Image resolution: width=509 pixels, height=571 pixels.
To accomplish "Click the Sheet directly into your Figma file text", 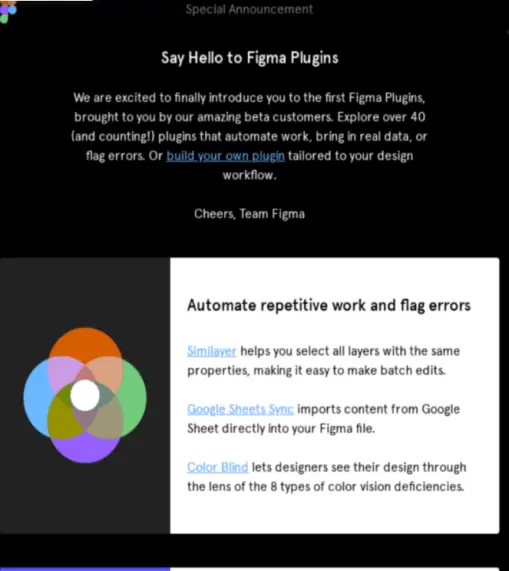I will (x=281, y=429).
